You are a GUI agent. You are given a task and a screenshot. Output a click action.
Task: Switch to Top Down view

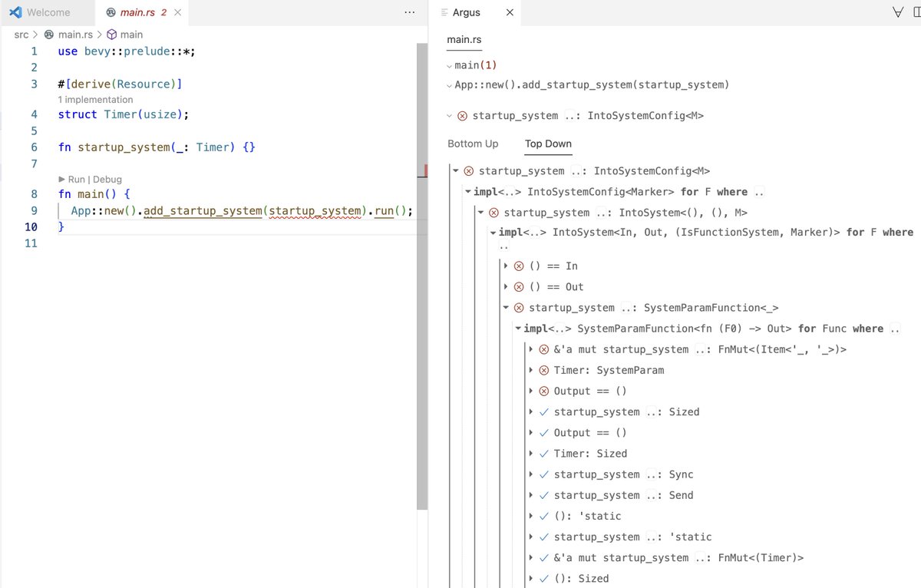pyautogui.click(x=548, y=144)
